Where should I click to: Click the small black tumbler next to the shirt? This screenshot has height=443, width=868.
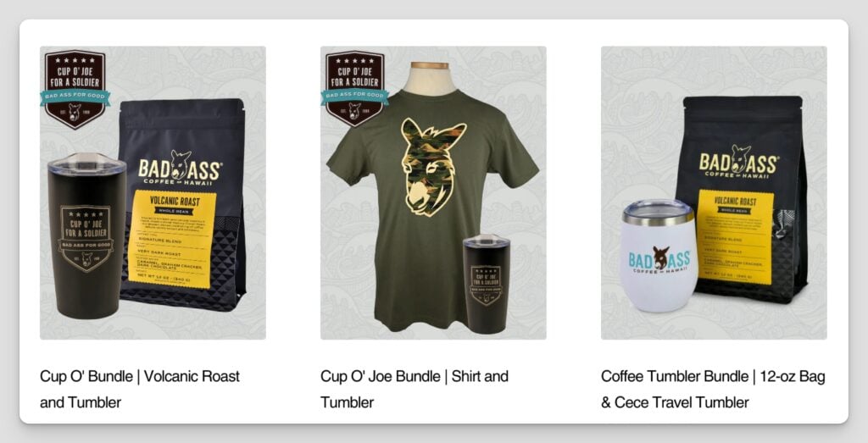(487, 283)
